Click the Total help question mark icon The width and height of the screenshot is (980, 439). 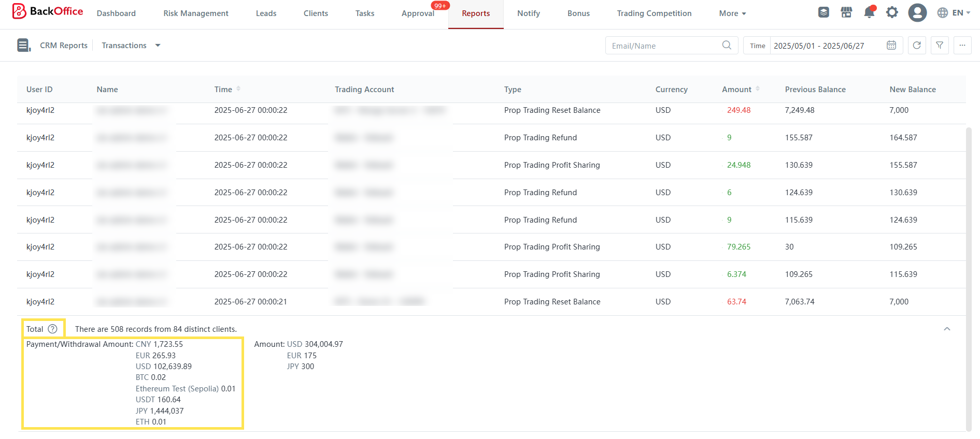coord(52,329)
